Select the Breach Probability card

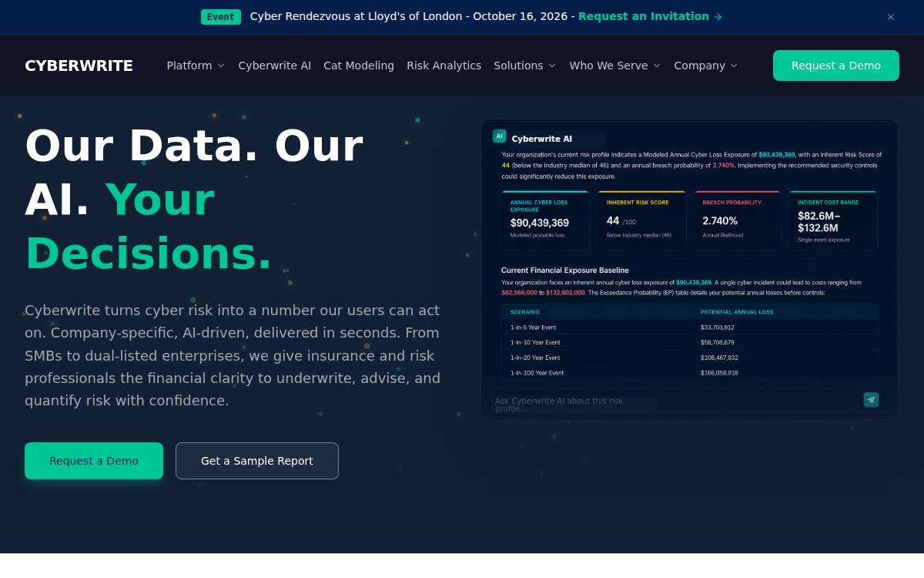(738, 220)
